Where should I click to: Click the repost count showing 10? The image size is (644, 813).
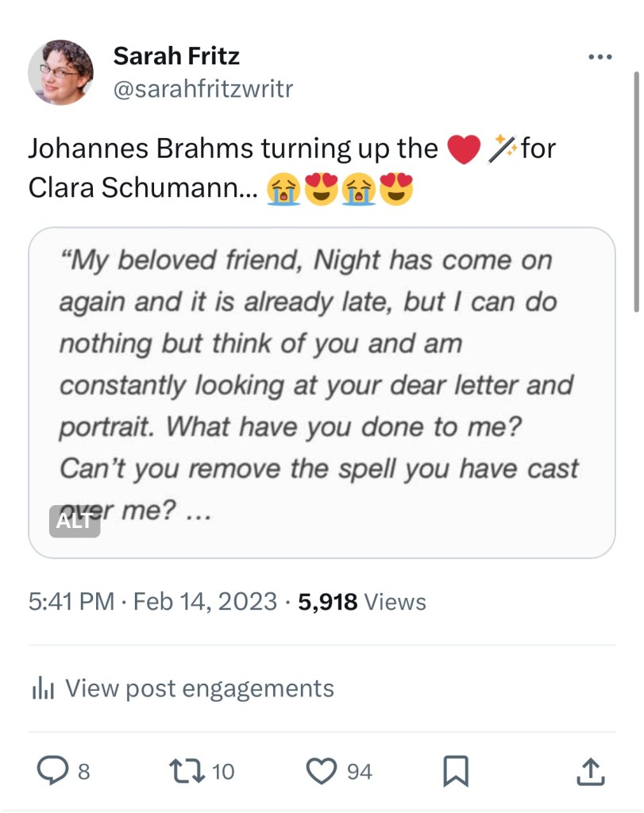tap(224, 771)
